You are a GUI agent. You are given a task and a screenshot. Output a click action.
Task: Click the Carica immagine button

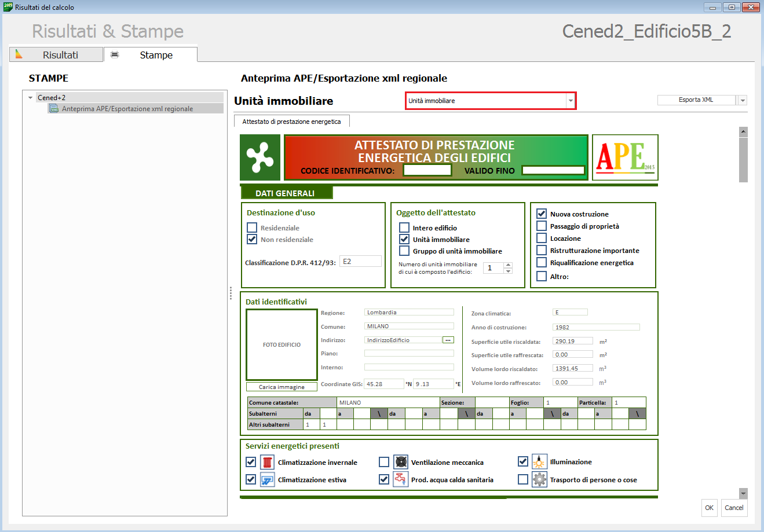point(282,387)
